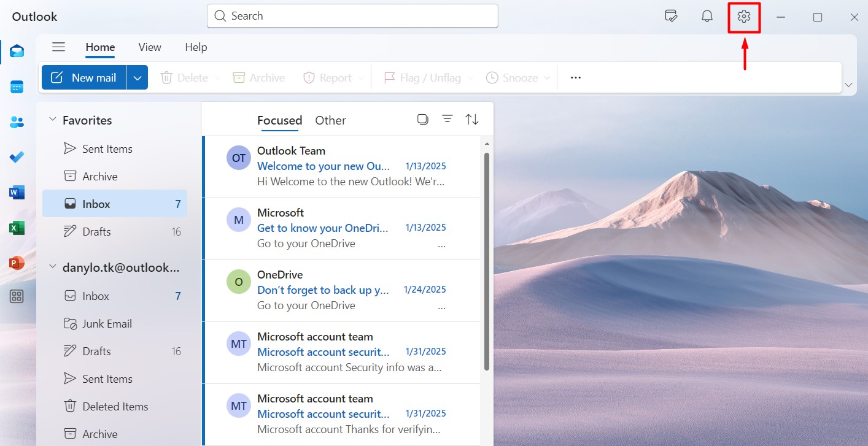The width and height of the screenshot is (868, 446).
Task: Click Report in ribbon
Action: (x=327, y=78)
